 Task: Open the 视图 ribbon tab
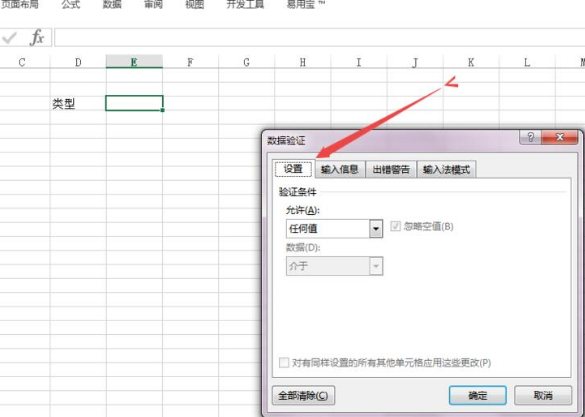tap(194, 4)
